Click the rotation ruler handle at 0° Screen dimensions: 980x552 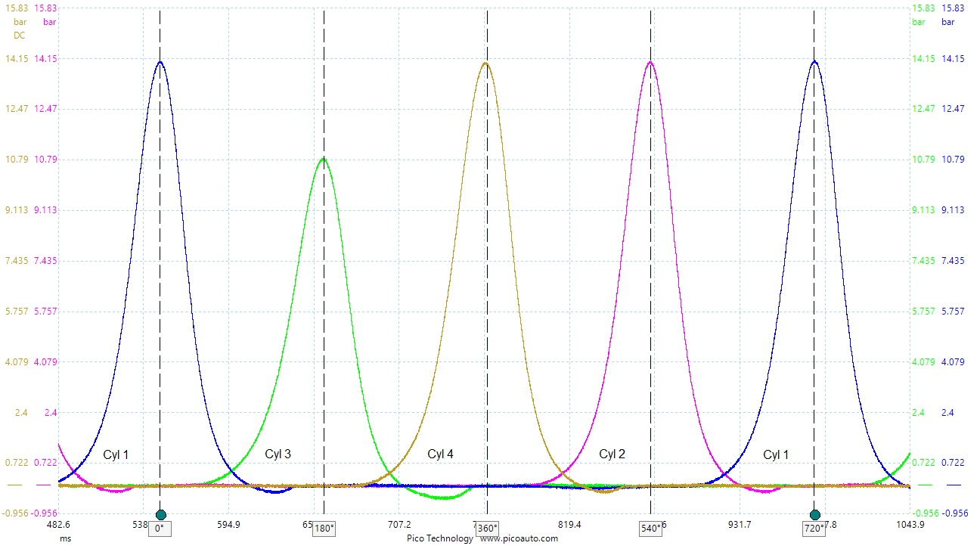coord(160,515)
